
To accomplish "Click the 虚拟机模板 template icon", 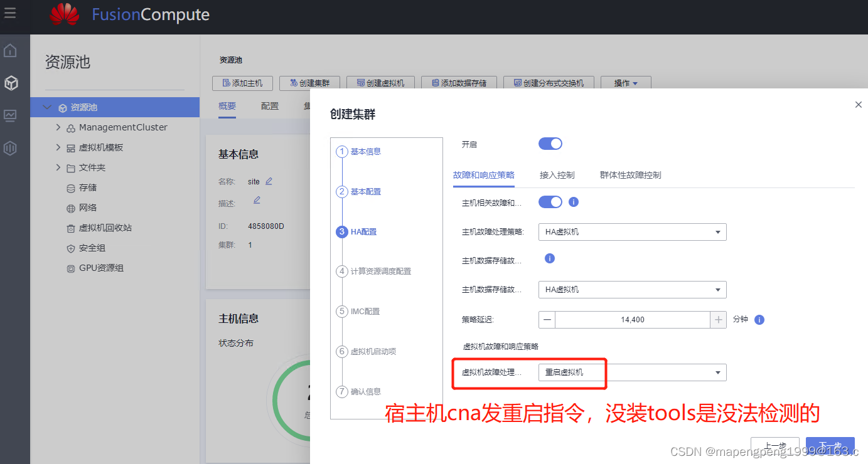I will 71,148.
